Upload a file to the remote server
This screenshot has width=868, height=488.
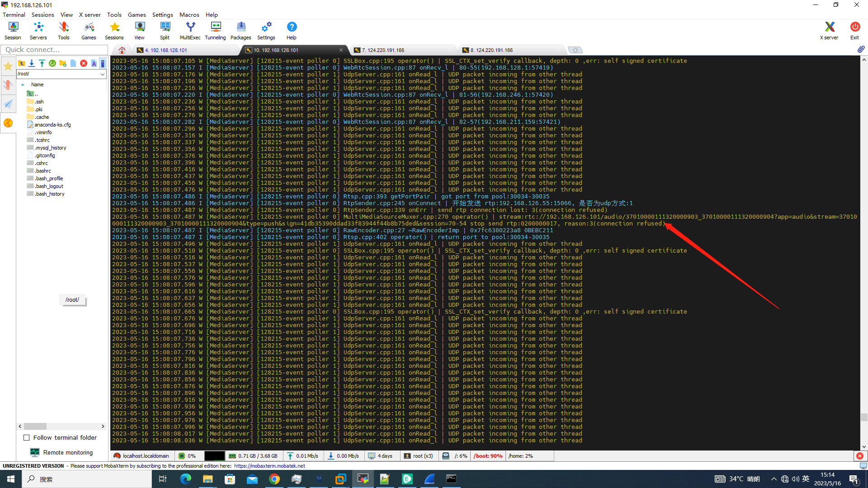point(42,63)
